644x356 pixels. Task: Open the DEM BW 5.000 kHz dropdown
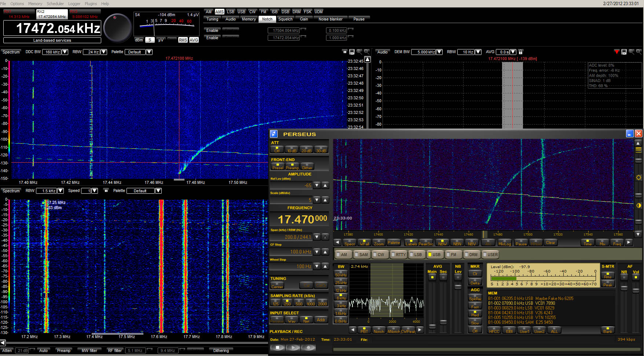click(x=439, y=52)
